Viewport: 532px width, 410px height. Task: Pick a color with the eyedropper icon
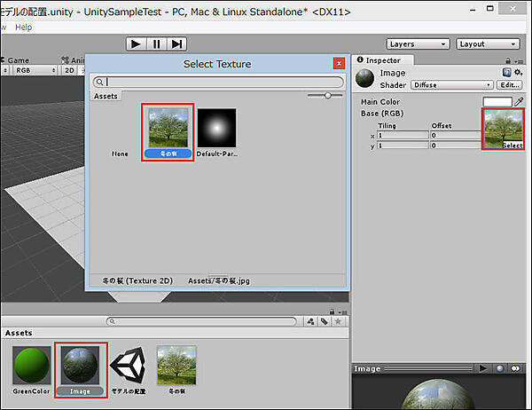[519, 101]
